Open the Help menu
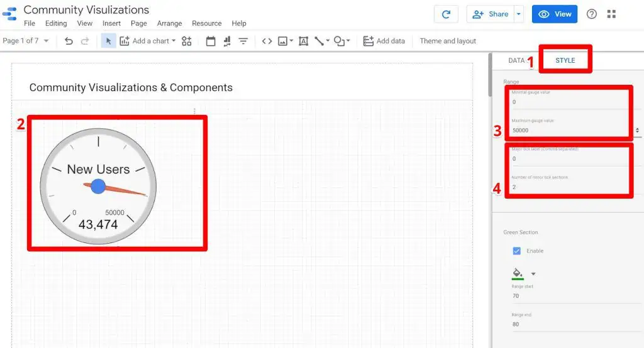644x348 pixels. (x=238, y=23)
